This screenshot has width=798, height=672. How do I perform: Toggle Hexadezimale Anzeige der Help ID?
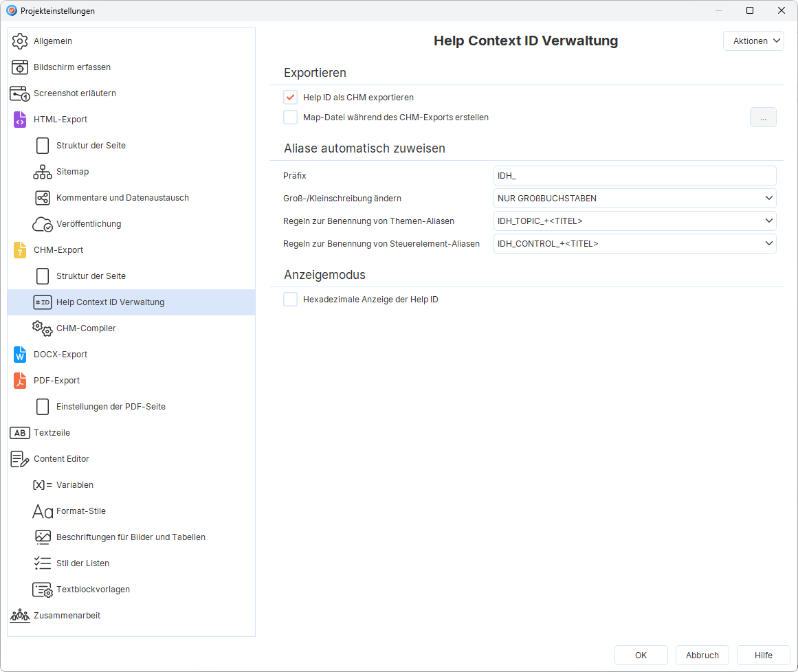(291, 300)
